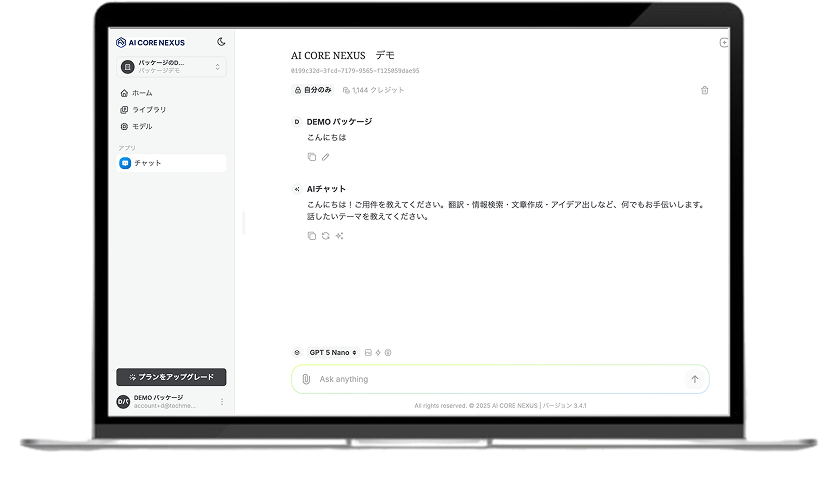Click the sparkle icon below the AI response
The image size is (839, 495).
(x=340, y=236)
